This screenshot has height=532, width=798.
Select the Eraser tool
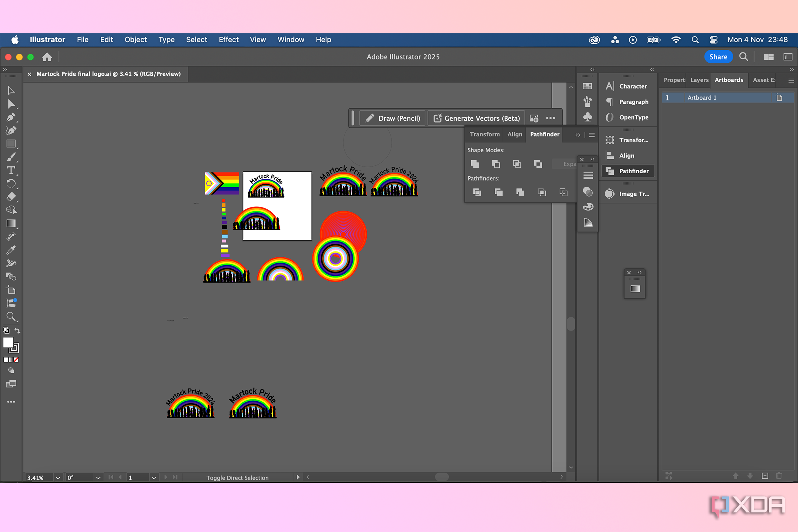point(11,197)
